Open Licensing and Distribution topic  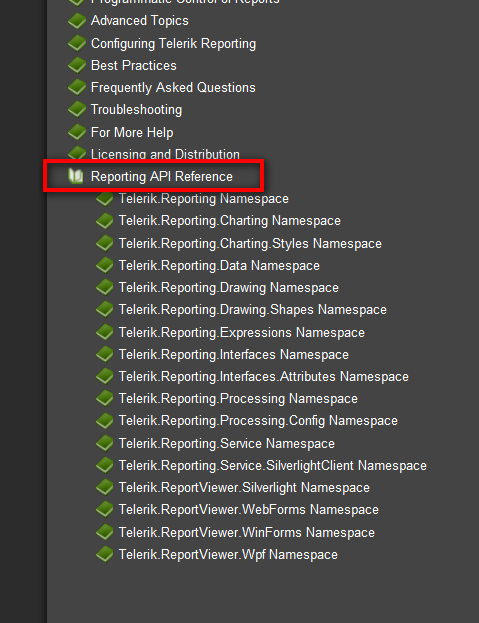coord(165,154)
